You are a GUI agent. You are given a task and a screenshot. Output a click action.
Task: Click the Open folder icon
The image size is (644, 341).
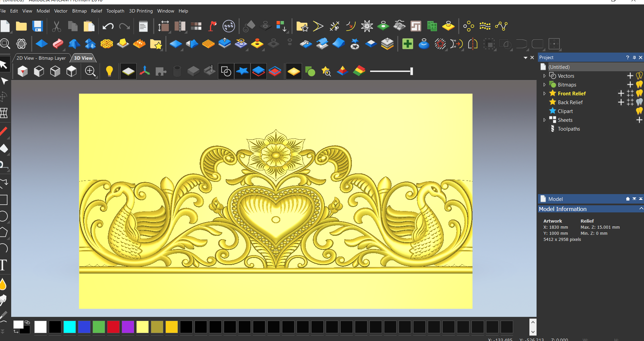21,26
